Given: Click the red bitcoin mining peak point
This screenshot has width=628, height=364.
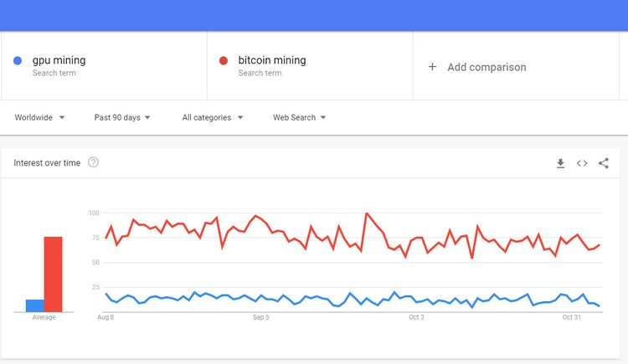Looking at the screenshot, I should pos(367,213).
